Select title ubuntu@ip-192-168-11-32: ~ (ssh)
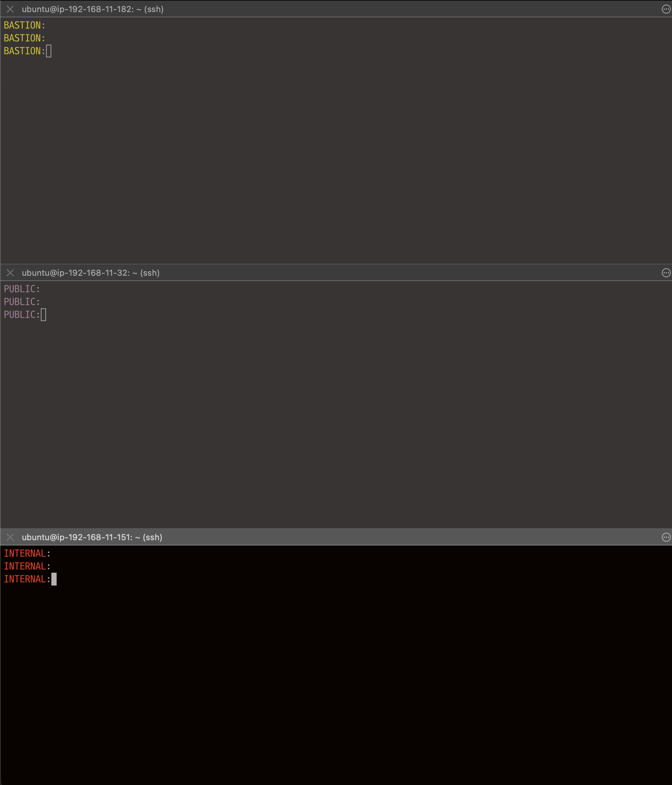 click(91, 273)
